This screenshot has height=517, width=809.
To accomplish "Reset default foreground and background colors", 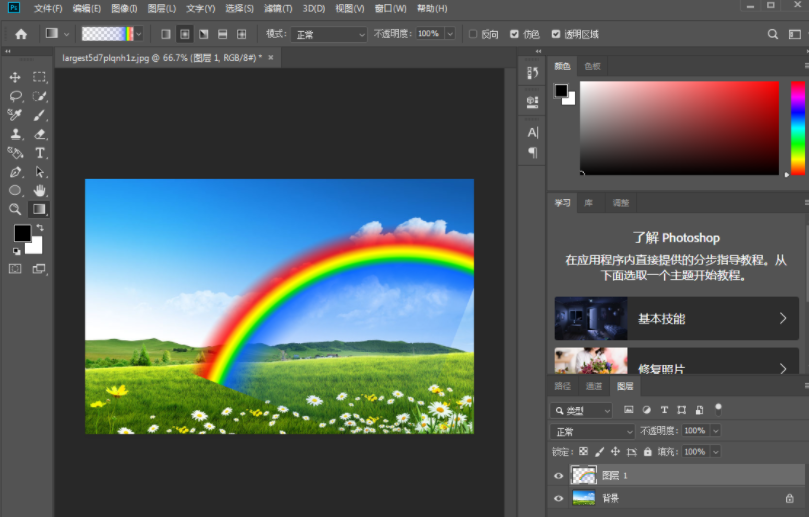I will pos(17,251).
